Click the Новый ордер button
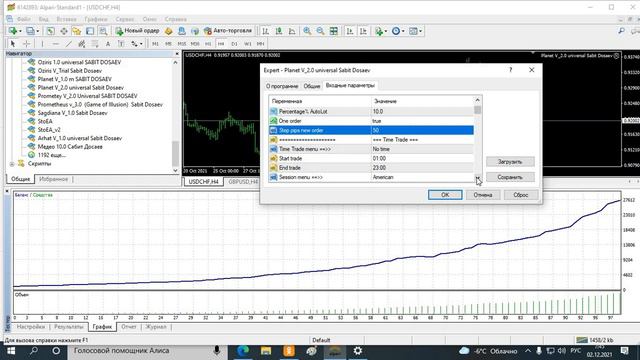 (x=138, y=31)
